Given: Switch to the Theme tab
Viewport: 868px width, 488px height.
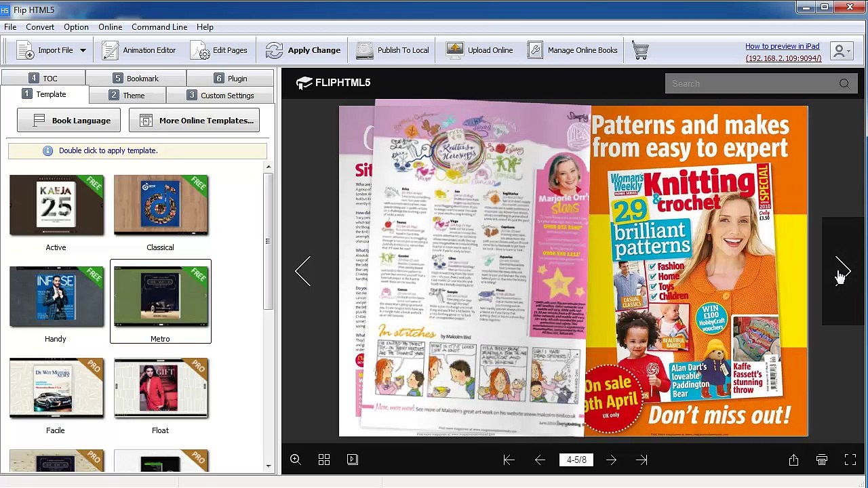Looking at the screenshot, I should 127,95.
